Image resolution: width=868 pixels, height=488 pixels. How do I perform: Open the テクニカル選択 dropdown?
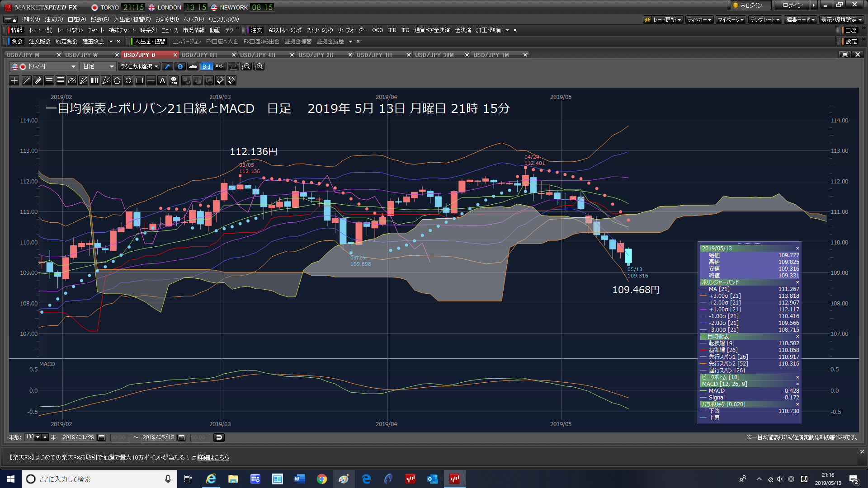coord(139,66)
